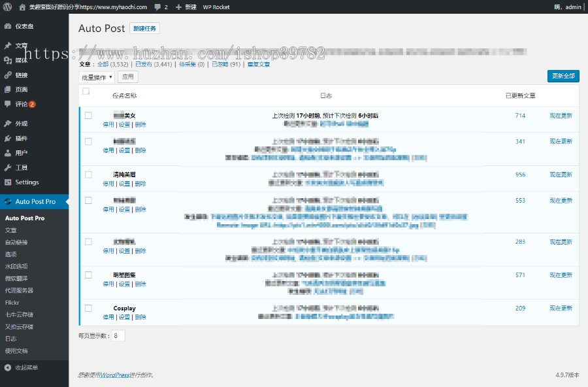Open the 插件 plugins icon in sidebar
Viewport: 588px width, 387px height.
(x=8, y=139)
